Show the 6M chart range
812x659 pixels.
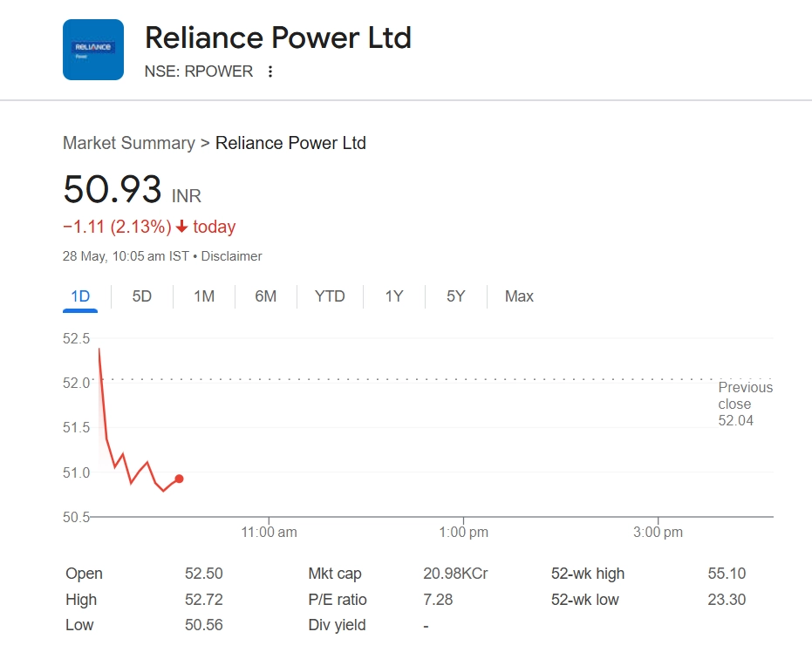[x=266, y=296]
